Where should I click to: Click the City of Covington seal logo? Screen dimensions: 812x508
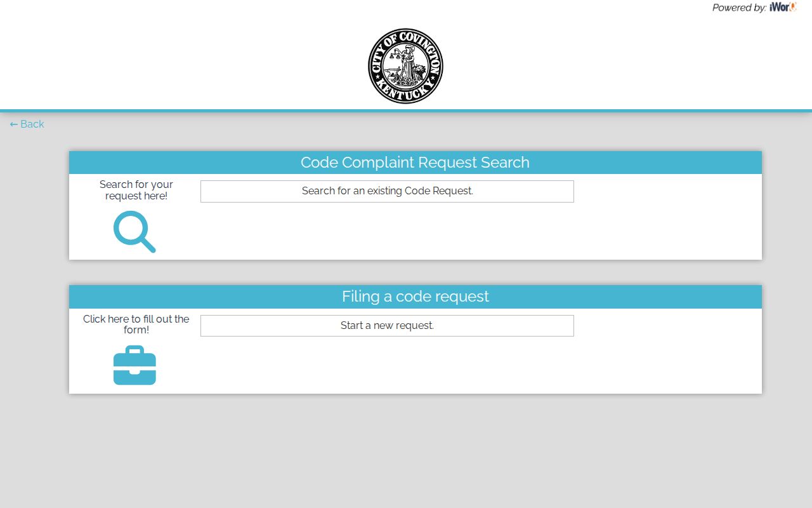(x=405, y=66)
